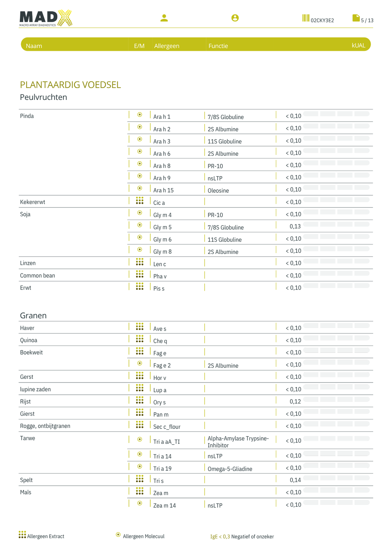Image resolution: width=392 pixels, height=555 pixels.
Task: Click the kUAL column header
Action: (359, 45)
